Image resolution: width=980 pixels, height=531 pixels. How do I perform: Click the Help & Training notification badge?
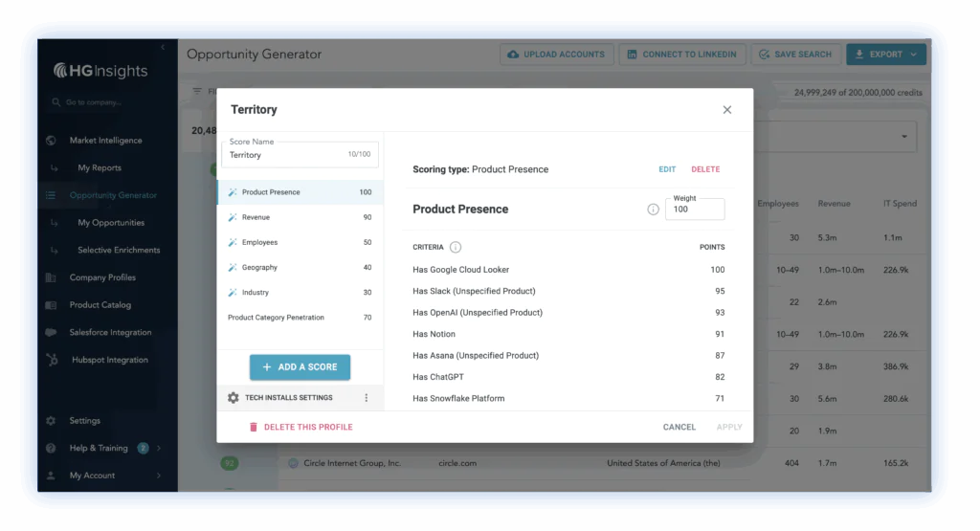point(144,448)
